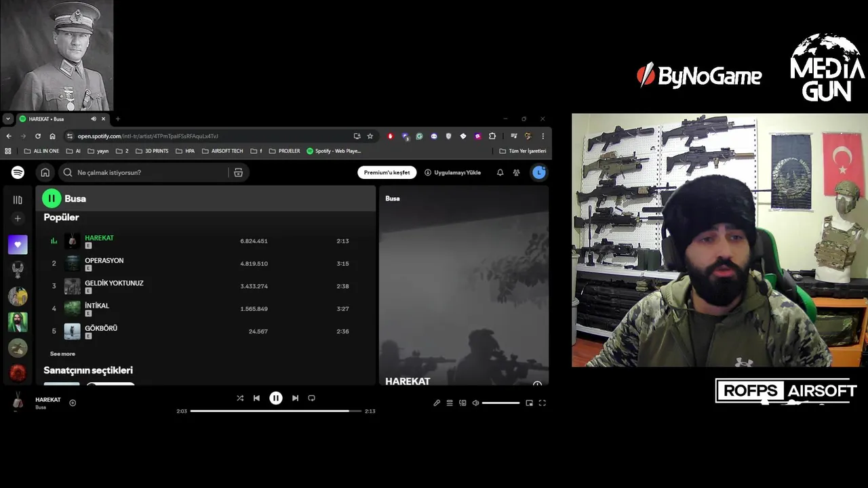The height and width of the screenshot is (488, 868).
Task: Click Premium'u keşfet button
Action: tap(387, 173)
